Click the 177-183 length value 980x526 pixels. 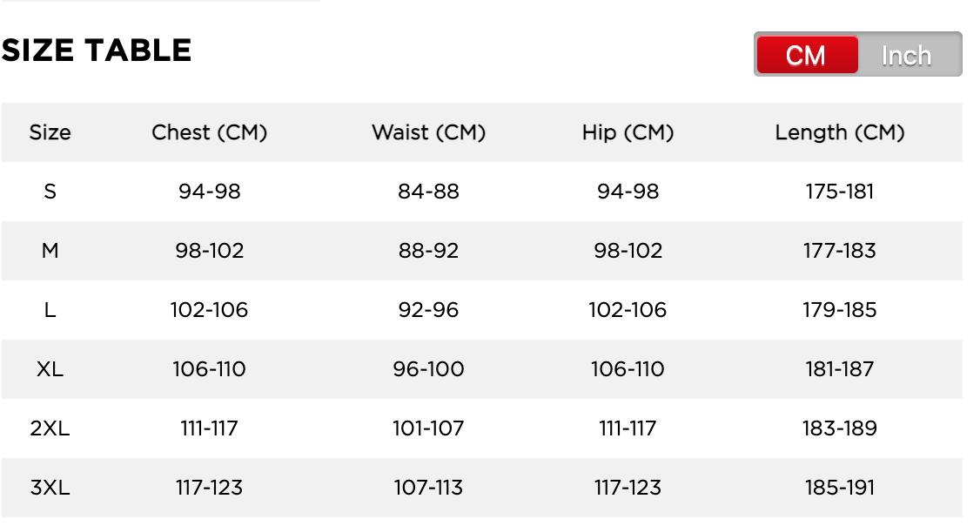pos(840,251)
